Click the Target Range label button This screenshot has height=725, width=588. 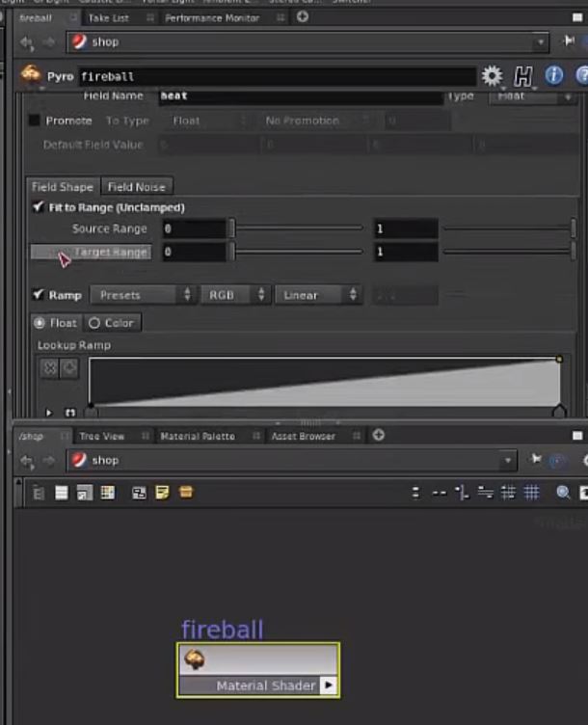tap(91, 252)
